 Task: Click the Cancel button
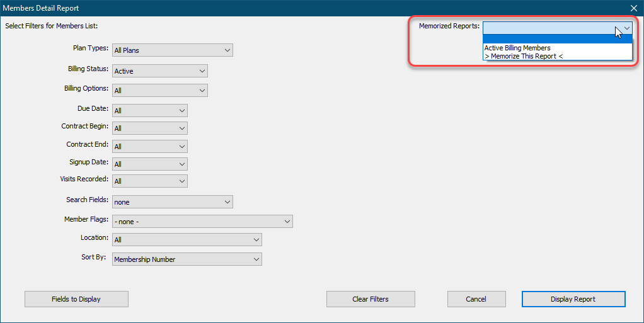(x=476, y=299)
